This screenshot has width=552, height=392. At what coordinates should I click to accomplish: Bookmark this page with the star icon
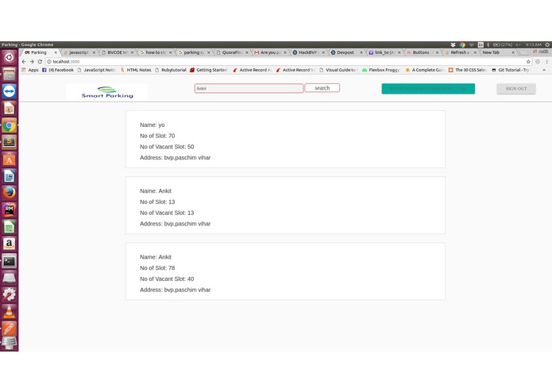(x=528, y=62)
